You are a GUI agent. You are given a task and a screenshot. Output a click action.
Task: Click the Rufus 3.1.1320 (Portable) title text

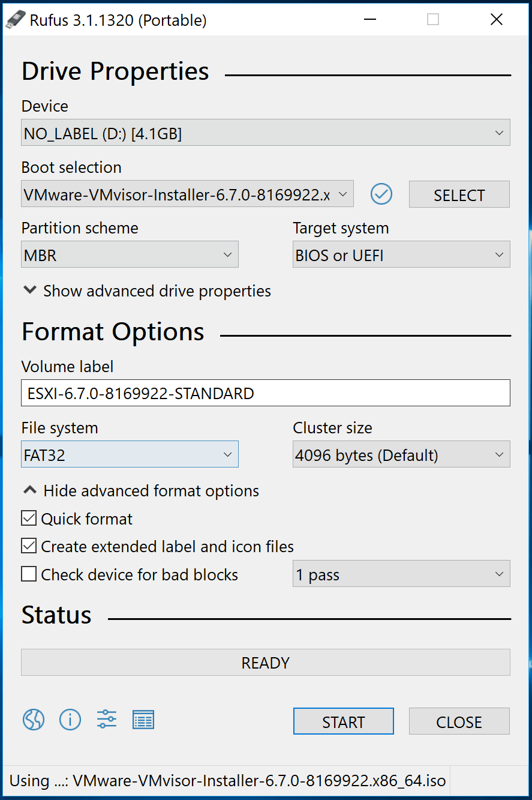118,20
